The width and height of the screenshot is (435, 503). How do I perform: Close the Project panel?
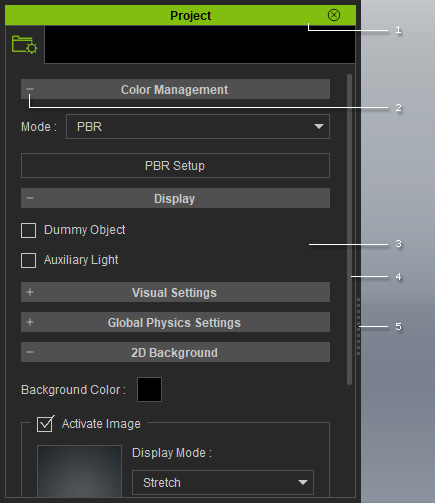(x=334, y=15)
